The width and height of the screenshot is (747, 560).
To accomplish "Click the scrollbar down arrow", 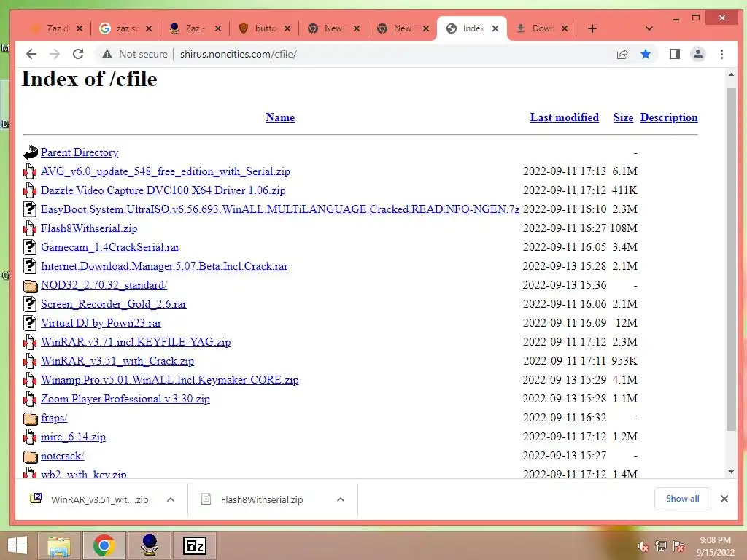I will point(731,472).
